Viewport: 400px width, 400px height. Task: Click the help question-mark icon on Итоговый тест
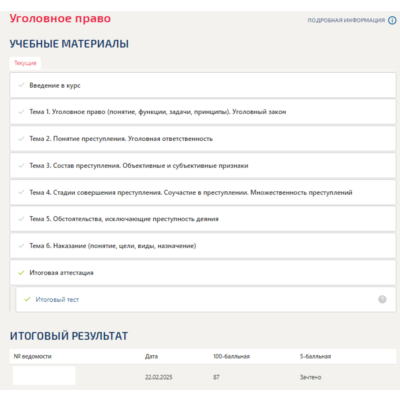tap(382, 299)
